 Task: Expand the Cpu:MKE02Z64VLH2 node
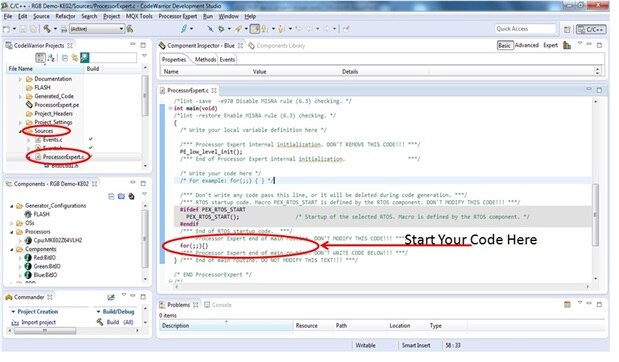pyautogui.click(x=20, y=240)
